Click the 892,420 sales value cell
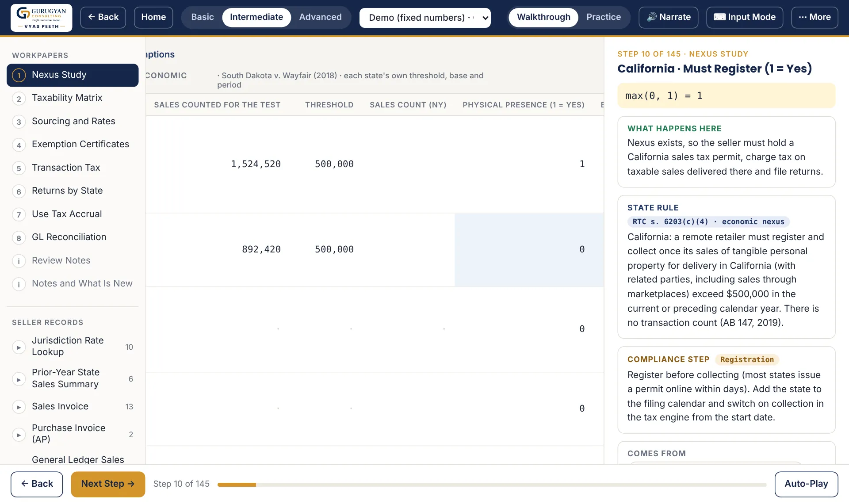Image resolution: width=849 pixels, height=504 pixels. click(x=261, y=250)
